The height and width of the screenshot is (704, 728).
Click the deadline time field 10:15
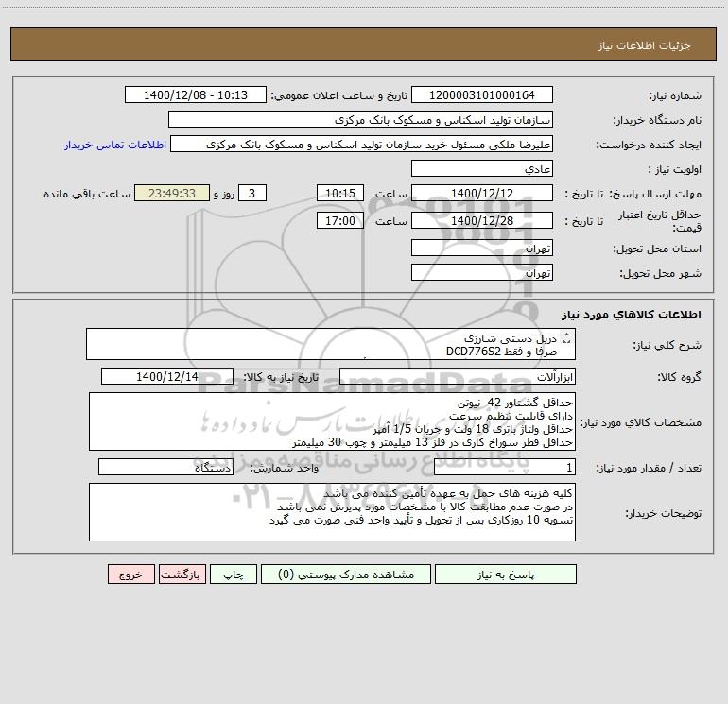click(x=339, y=193)
